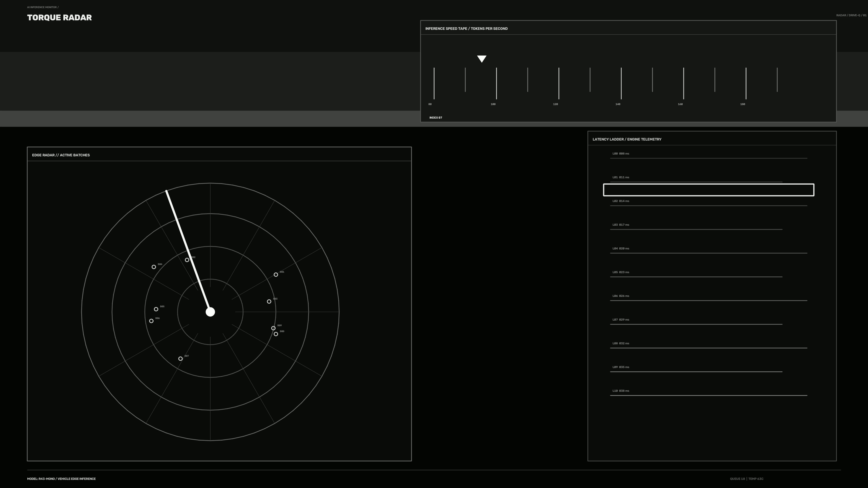Image resolution: width=868 pixels, height=488 pixels.
Task: Click the 100 tick on speed tape
Action: (496, 83)
